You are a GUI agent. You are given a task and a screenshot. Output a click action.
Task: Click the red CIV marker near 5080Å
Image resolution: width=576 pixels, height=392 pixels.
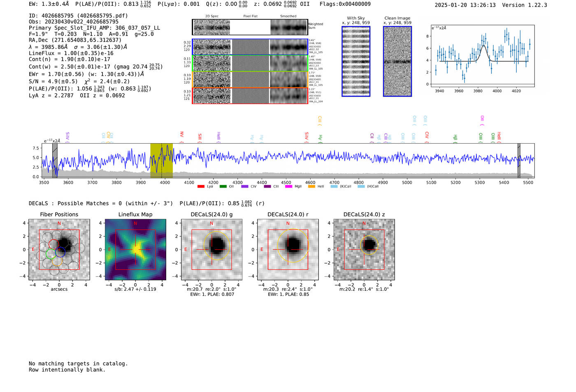[x=427, y=137]
